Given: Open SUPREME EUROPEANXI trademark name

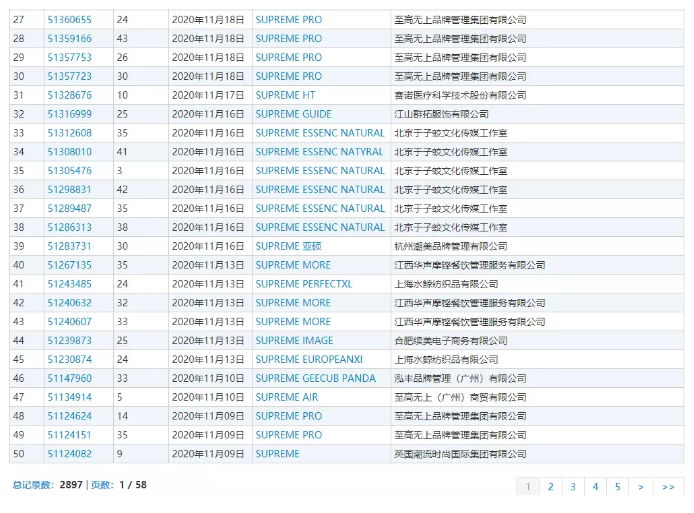Looking at the screenshot, I should coord(309,359).
